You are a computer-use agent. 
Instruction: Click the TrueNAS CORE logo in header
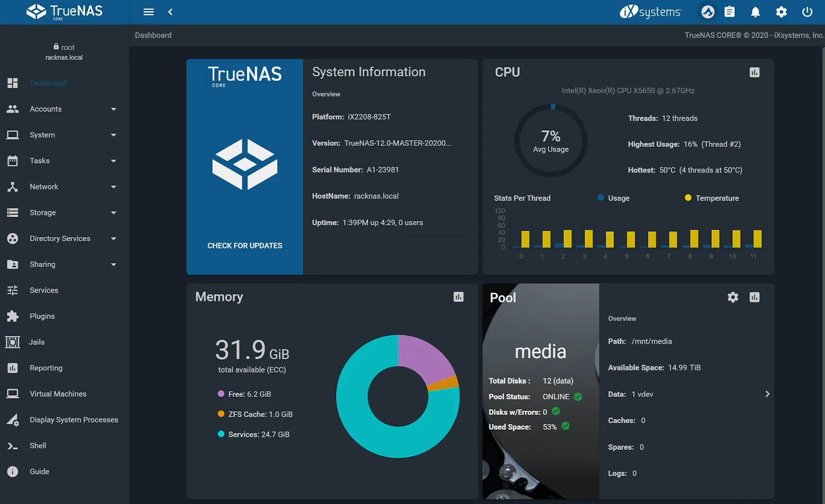[64, 11]
